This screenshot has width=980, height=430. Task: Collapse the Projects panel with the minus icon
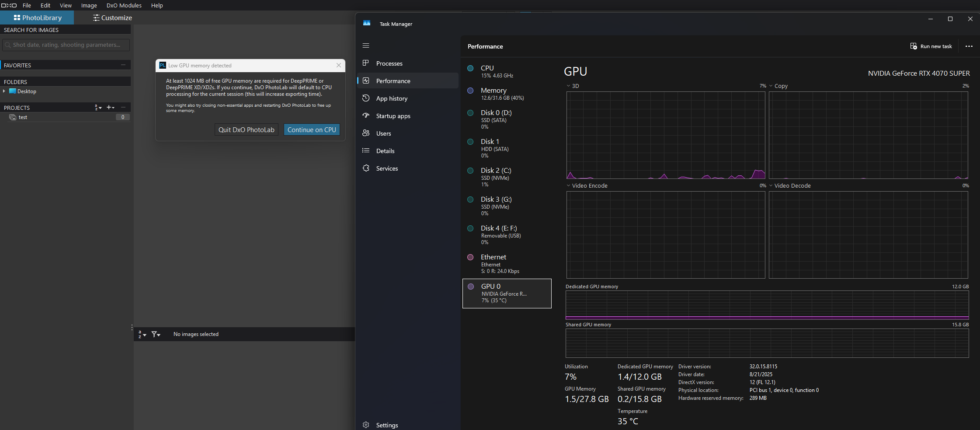[123, 107]
